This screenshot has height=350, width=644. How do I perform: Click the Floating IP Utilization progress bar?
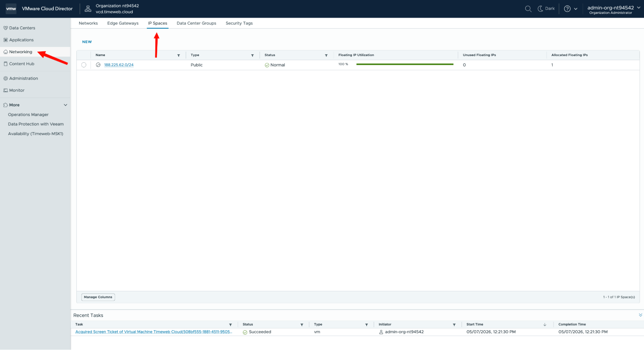point(405,65)
